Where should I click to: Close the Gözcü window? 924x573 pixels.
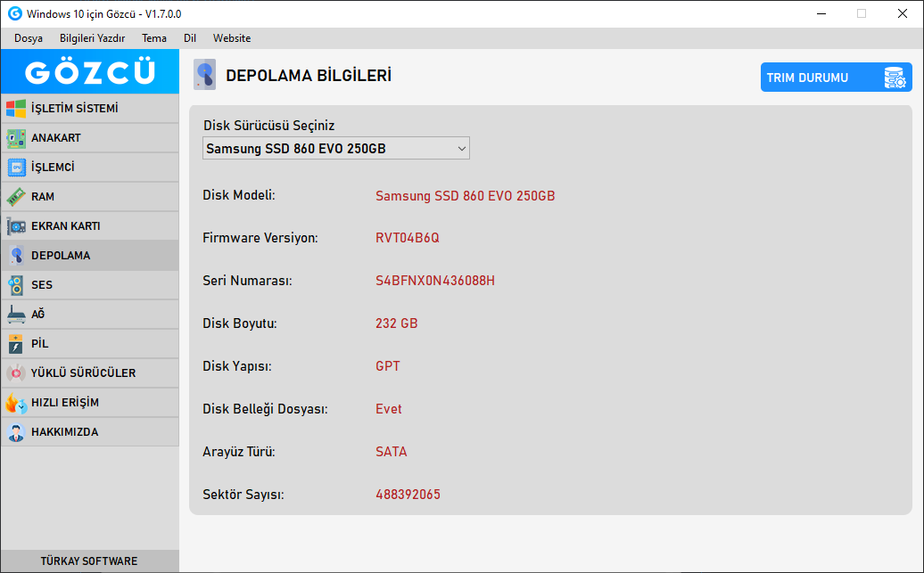[x=903, y=13]
